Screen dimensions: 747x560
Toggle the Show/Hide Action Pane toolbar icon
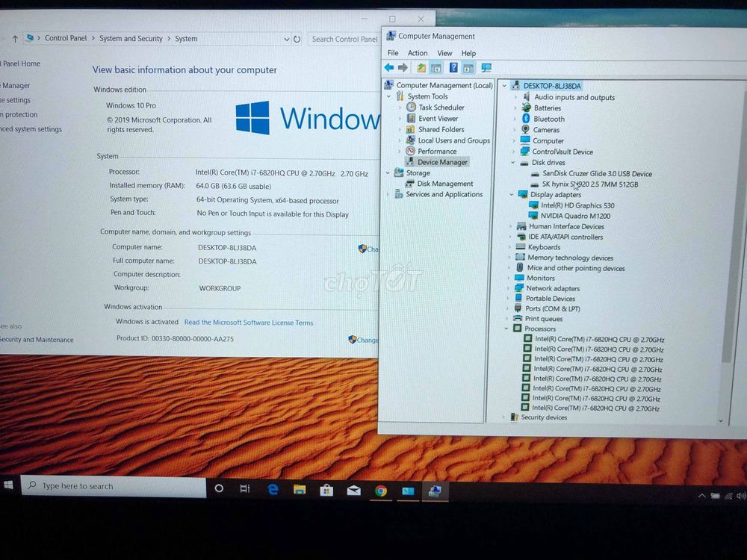point(468,68)
